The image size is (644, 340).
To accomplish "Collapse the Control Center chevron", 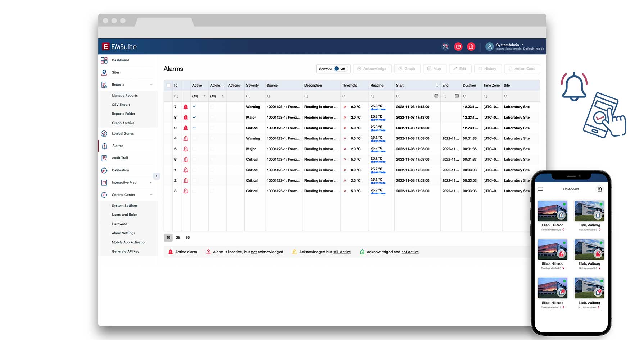I will coord(151,195).
